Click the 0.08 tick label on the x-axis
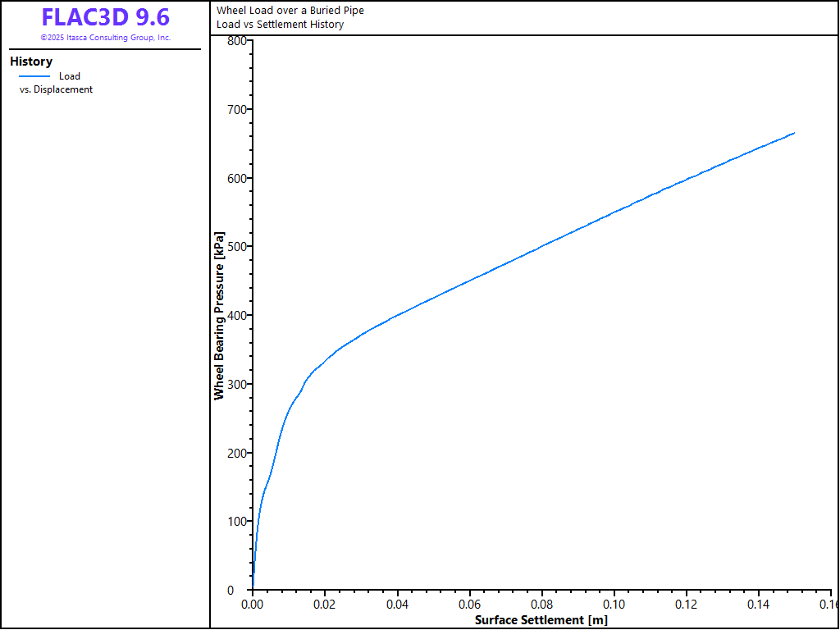Image resolution: width=840 pixels, height=630 pixels. tap(541, 605)
